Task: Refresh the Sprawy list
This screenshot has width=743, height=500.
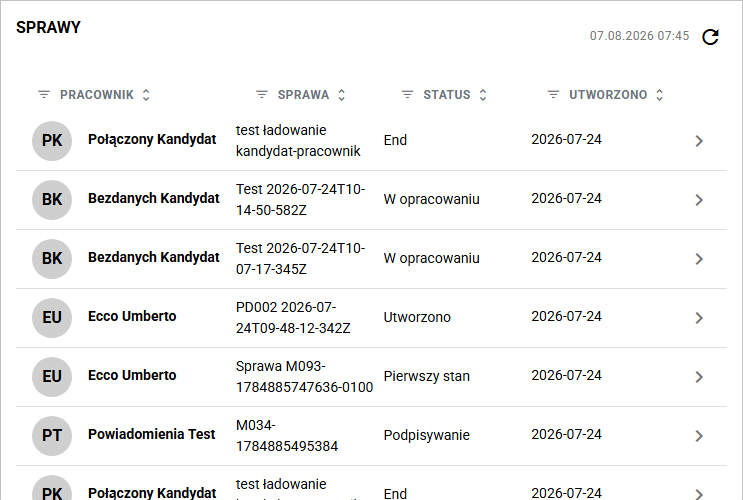Action: click(x=710, y=36)
